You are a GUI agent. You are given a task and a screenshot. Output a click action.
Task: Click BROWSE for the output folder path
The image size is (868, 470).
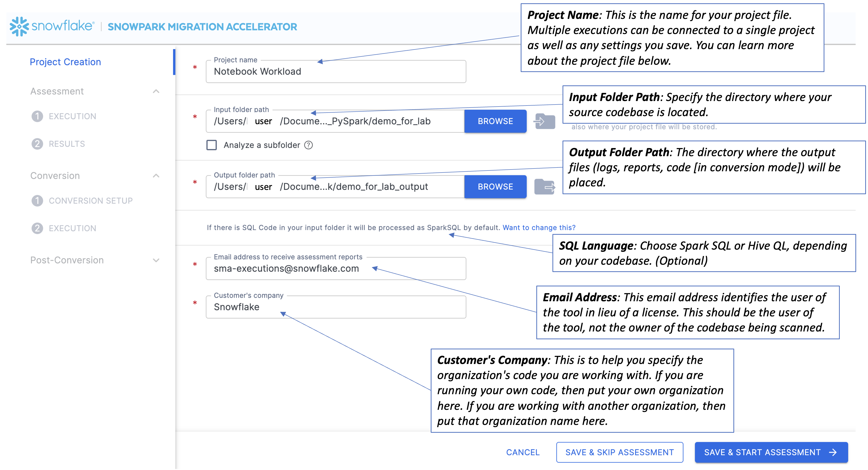[x=495, y=187]
